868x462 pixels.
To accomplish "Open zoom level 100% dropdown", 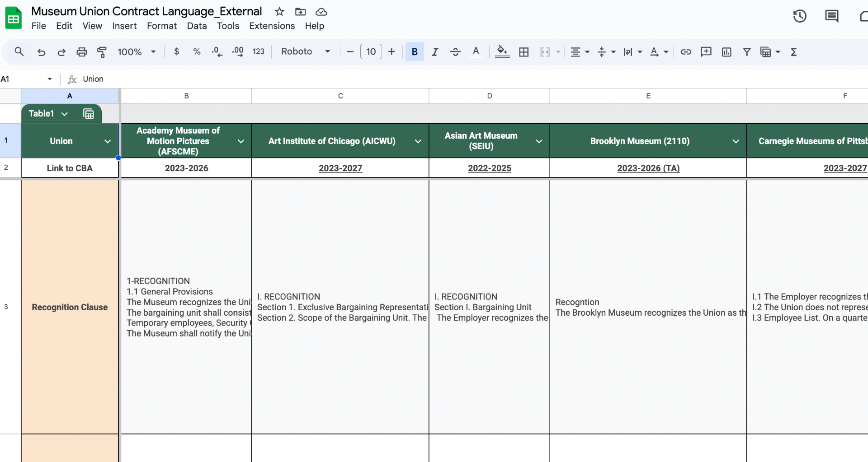I will click(x=137, y=51).
